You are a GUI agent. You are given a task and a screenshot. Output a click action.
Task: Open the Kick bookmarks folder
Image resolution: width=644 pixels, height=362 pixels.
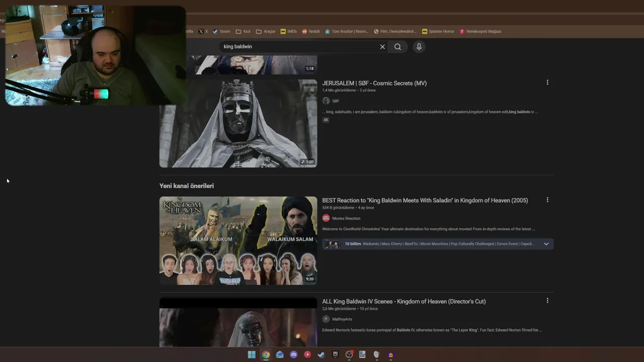pos(243,31)
